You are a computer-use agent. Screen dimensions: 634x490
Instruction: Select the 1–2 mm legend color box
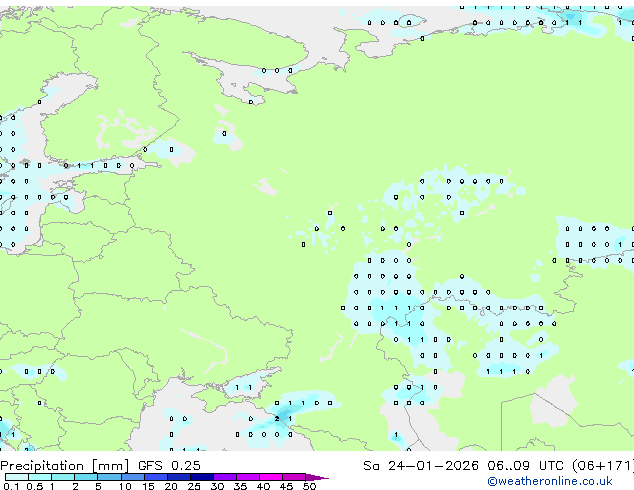coord(63,477)
